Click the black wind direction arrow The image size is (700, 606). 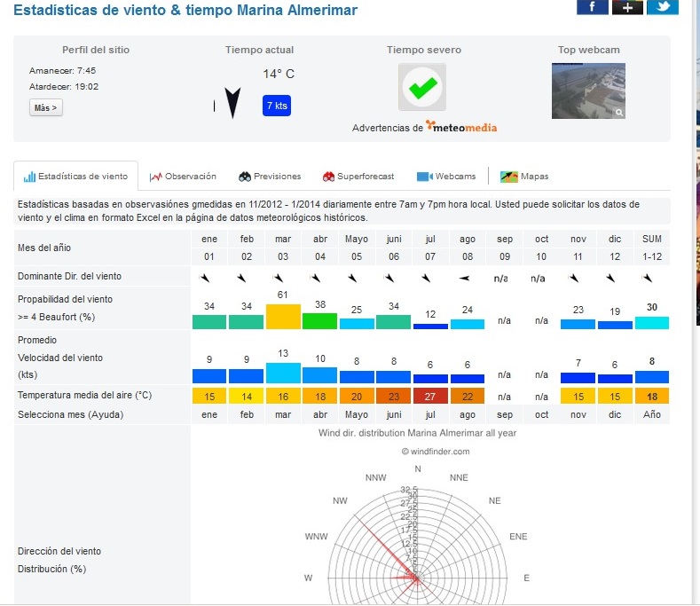click(232, 103)
